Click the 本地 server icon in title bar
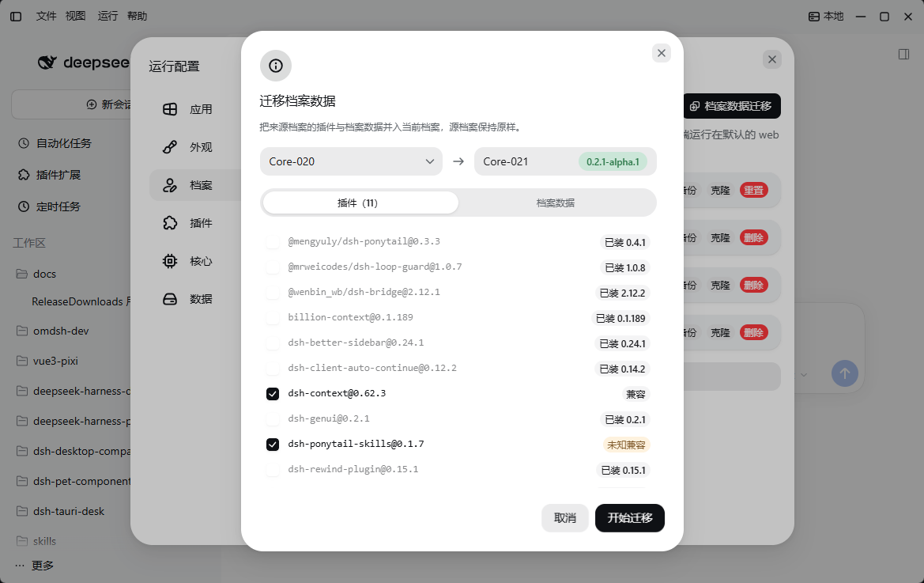Image resolution: width=924 pixels, height=583 pixels. click(814, 17)
